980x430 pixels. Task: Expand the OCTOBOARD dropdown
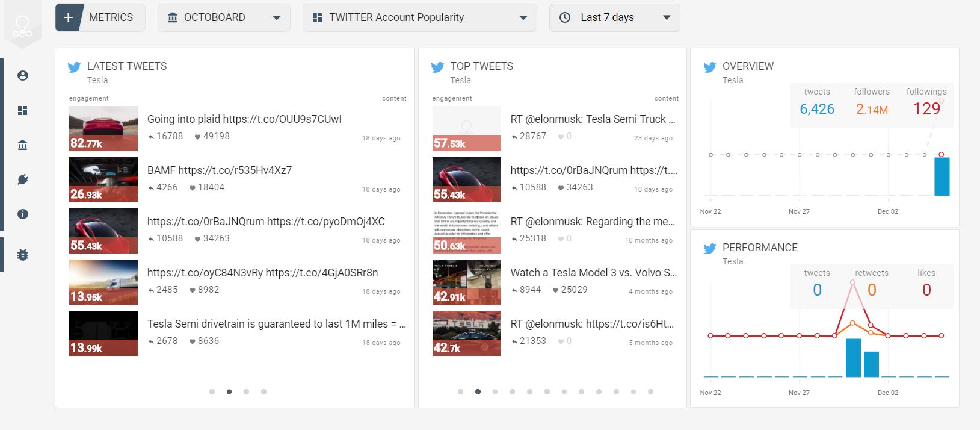(x=224, y=17)
